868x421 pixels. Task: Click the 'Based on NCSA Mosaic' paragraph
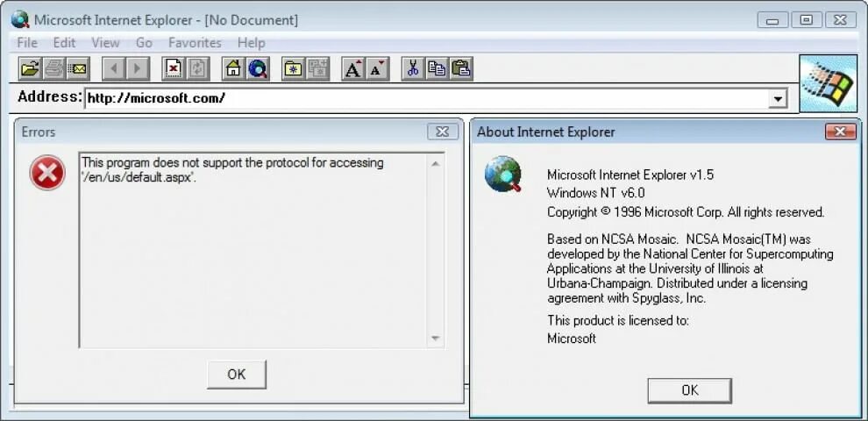point(690,268)
